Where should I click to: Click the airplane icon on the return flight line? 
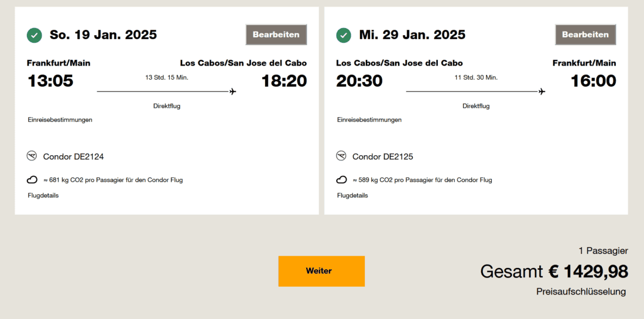542,91
